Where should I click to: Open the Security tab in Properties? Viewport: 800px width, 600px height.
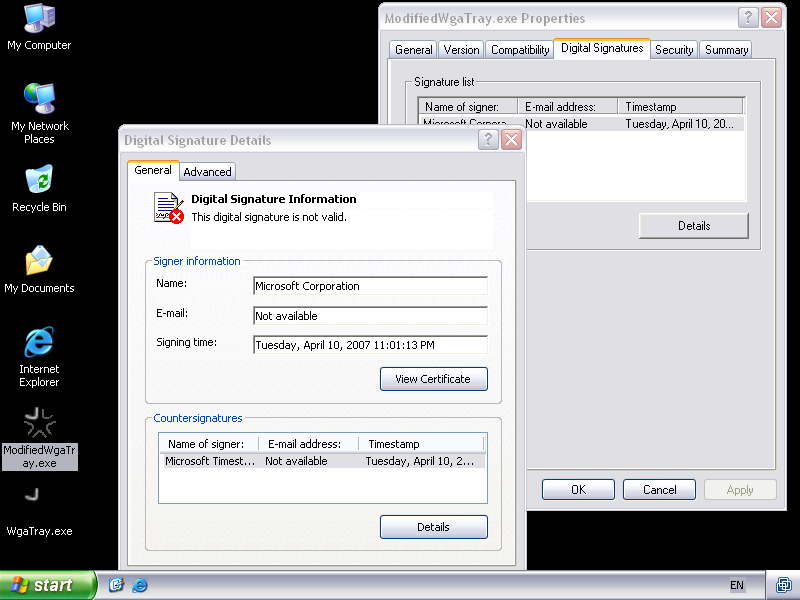click(674, 50)
